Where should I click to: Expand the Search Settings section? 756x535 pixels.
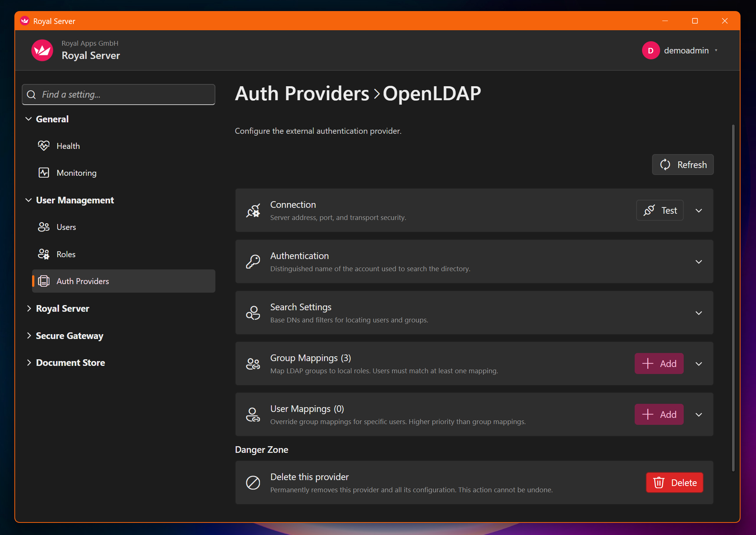698,313
